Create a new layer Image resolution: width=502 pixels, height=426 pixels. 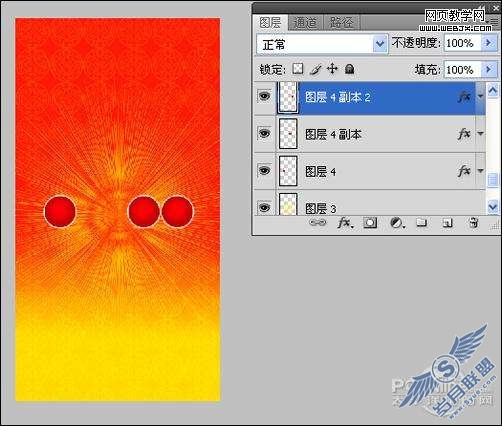[447, 223]
